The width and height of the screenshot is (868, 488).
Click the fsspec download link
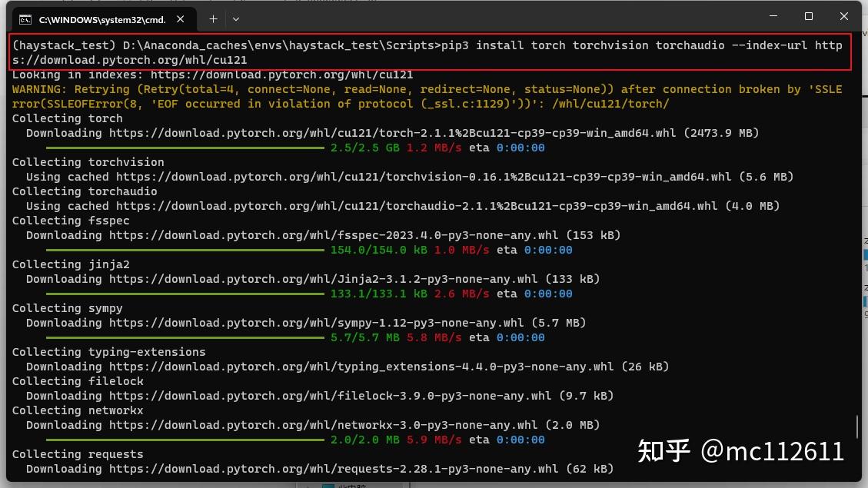tap(323, 235)
